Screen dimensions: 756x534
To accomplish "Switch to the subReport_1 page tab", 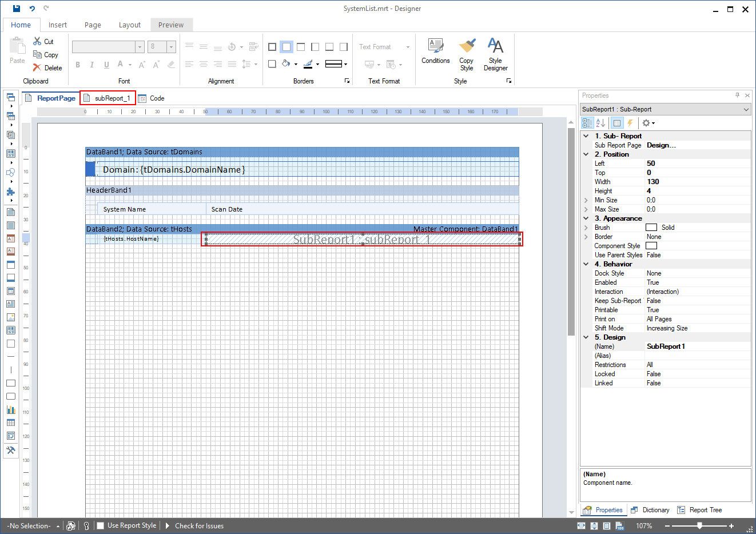I will tap(108, 98).
